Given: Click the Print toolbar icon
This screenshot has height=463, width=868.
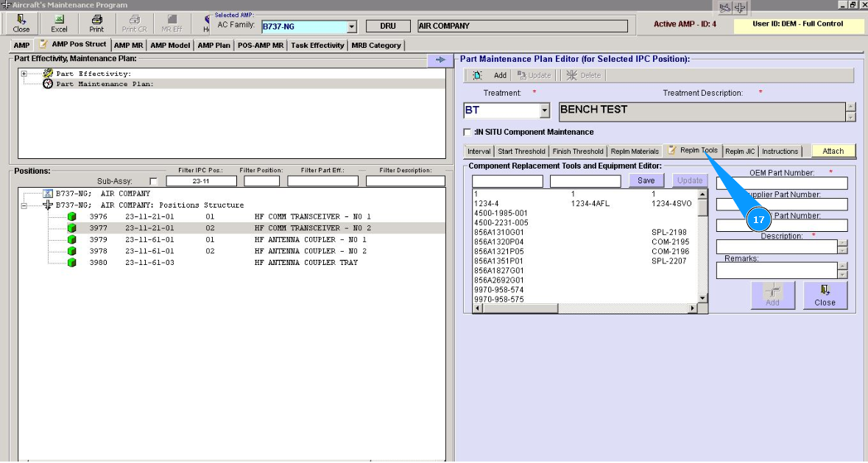Looking at the screenshot, I should 96,20.
